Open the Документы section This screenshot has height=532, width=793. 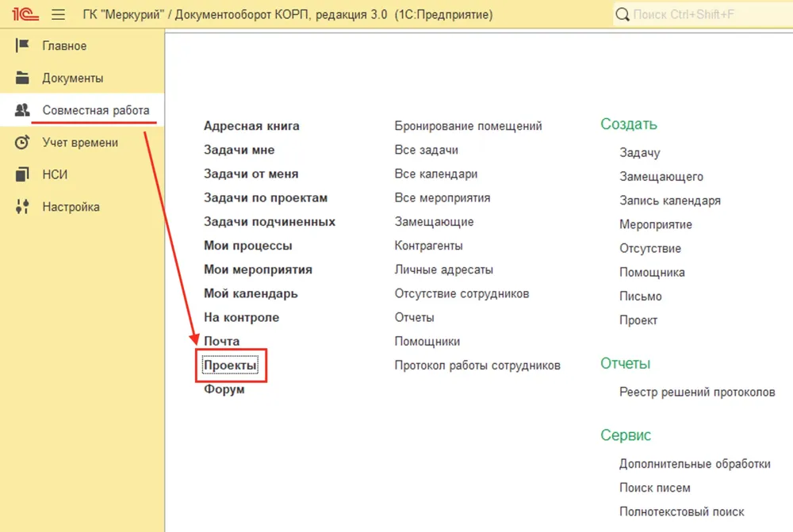73,78
